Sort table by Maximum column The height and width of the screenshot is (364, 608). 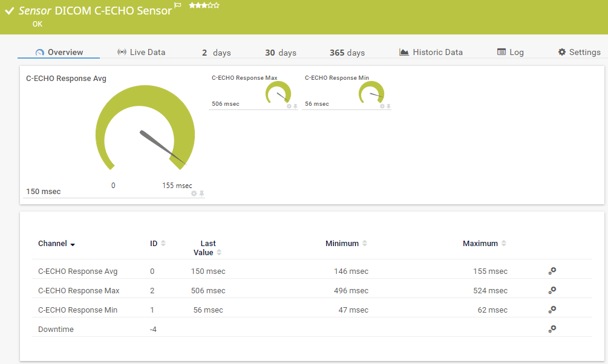click(485, 243)
